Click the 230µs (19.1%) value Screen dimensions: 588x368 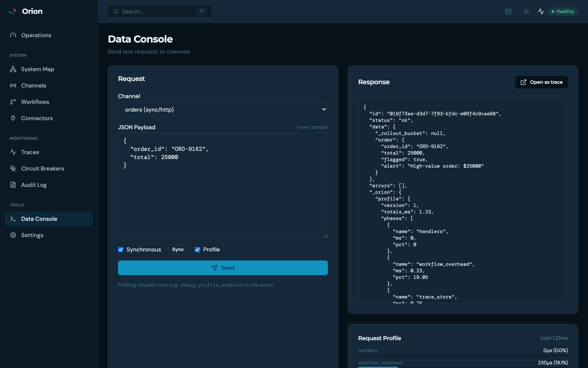pyautogui.click(x=553, y=363)
